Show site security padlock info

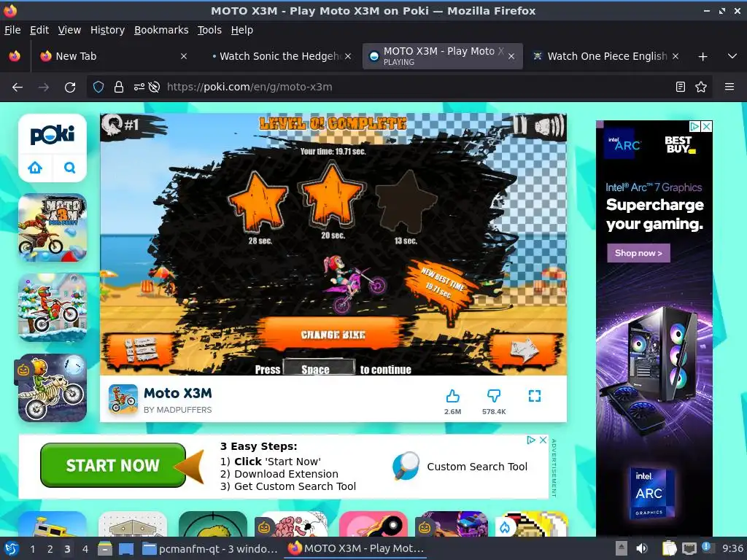coord(119,87)
